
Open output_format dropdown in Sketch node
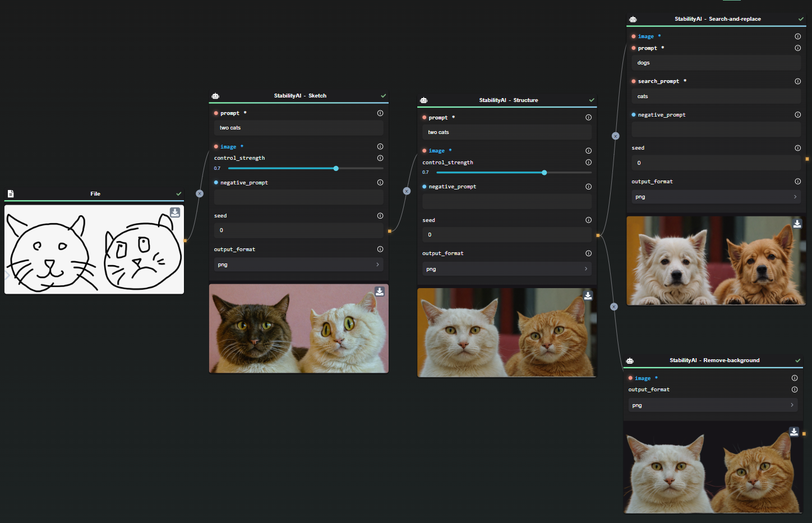[298, 265]
